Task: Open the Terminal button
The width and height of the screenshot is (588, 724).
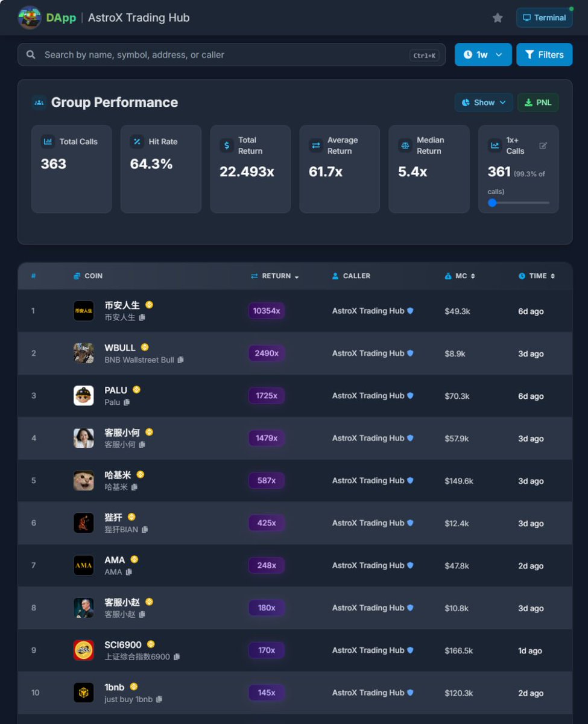Action: click(544, 17)
